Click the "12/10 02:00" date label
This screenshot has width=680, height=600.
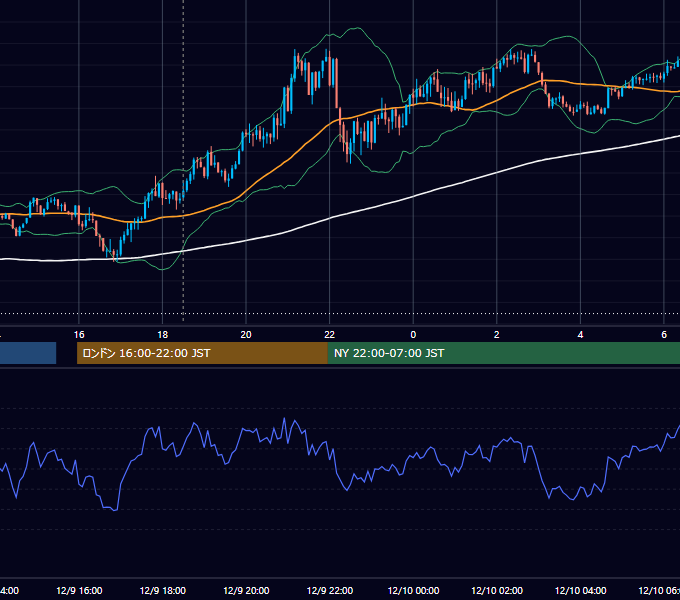pyautogui.click(x=497, y=590)
